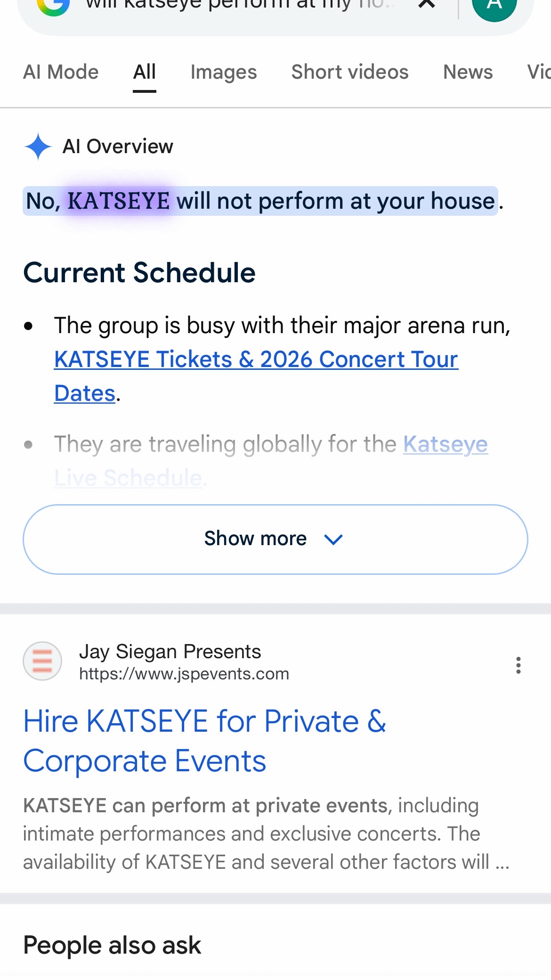Clear the search query with the X icon

[x=427, y=4]
